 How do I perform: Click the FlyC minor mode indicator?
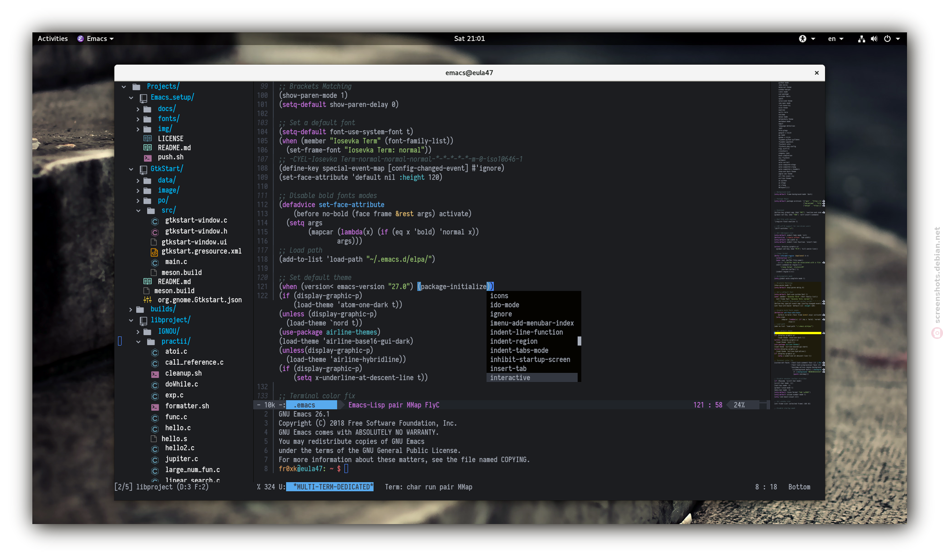tap(432, 405)
